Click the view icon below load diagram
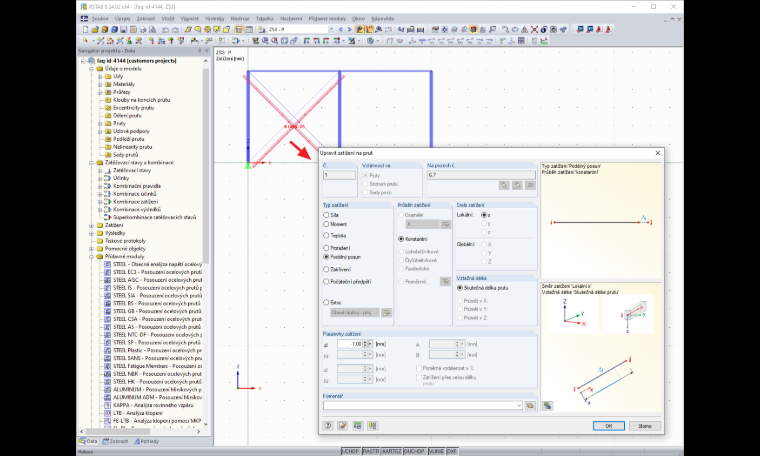Screen dimensions: 760x456 547,406
